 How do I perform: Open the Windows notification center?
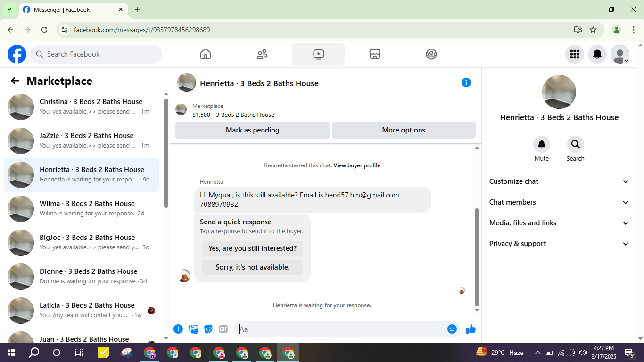(629, 353)
